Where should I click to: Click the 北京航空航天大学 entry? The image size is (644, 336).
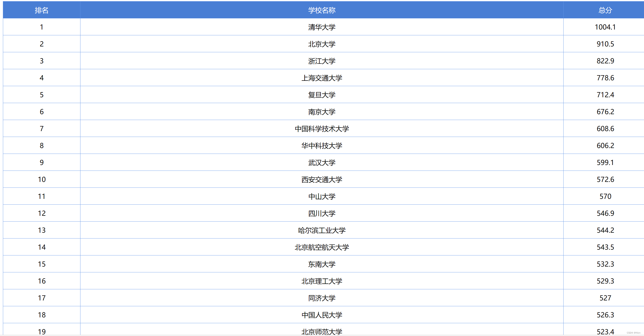tap(322, 247)
